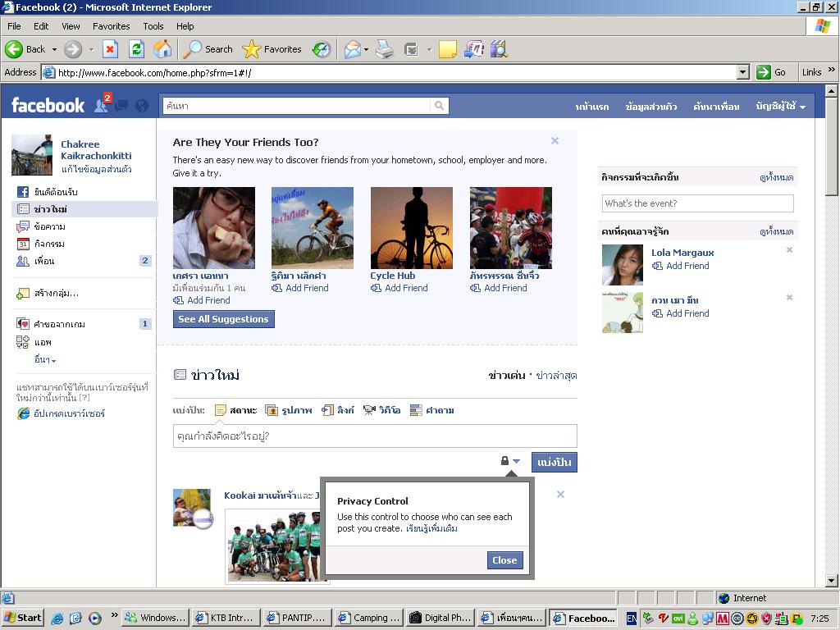Open the Facebook messages icon
840x630 pixels.
(121, 106)
